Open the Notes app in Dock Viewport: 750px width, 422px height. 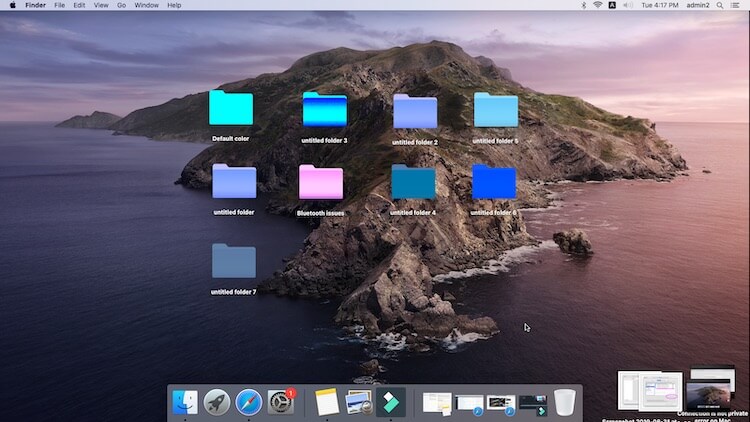point(327,402)
